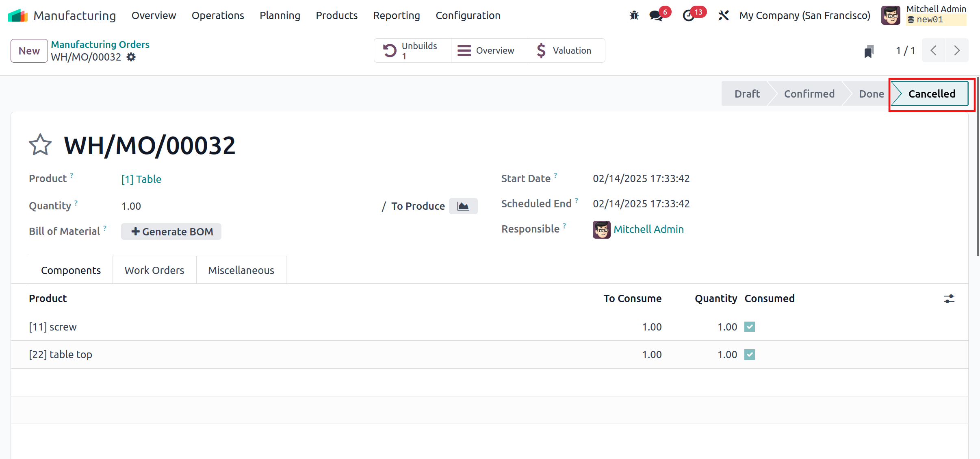
Task: Open the company switcher menu
Action: coord(804,15)
